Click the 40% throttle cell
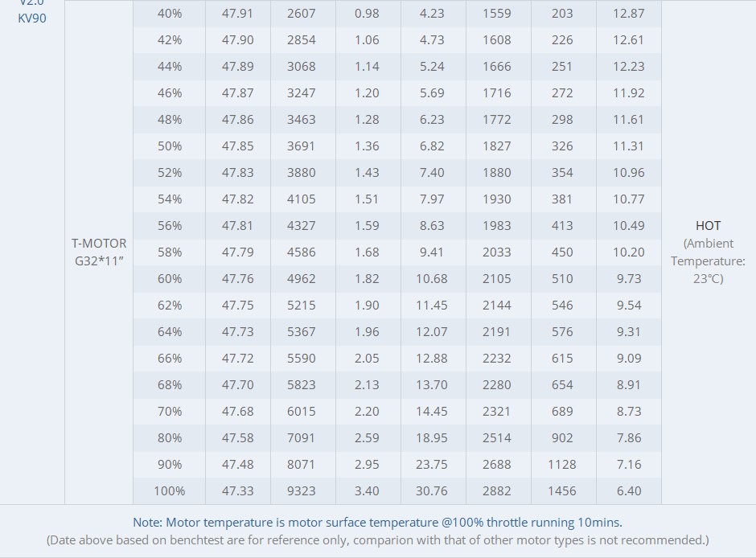The width and height of the screenshot is (756, 558). pos(170,13)
